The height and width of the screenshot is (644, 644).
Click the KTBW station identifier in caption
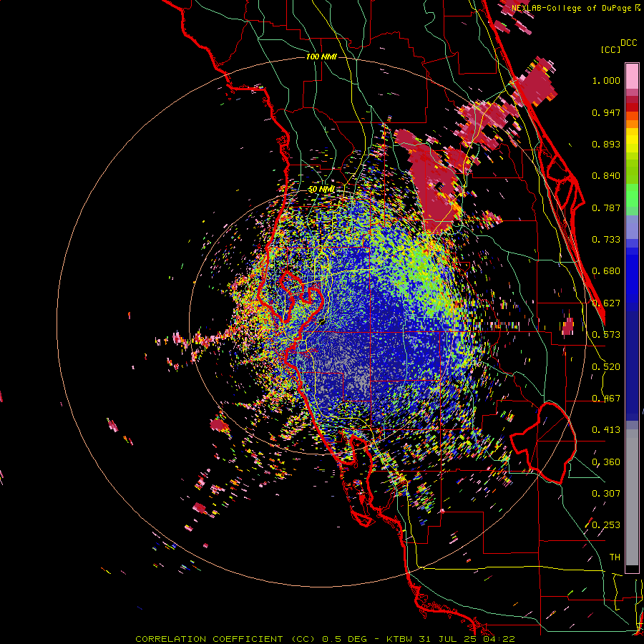(399, 639)
